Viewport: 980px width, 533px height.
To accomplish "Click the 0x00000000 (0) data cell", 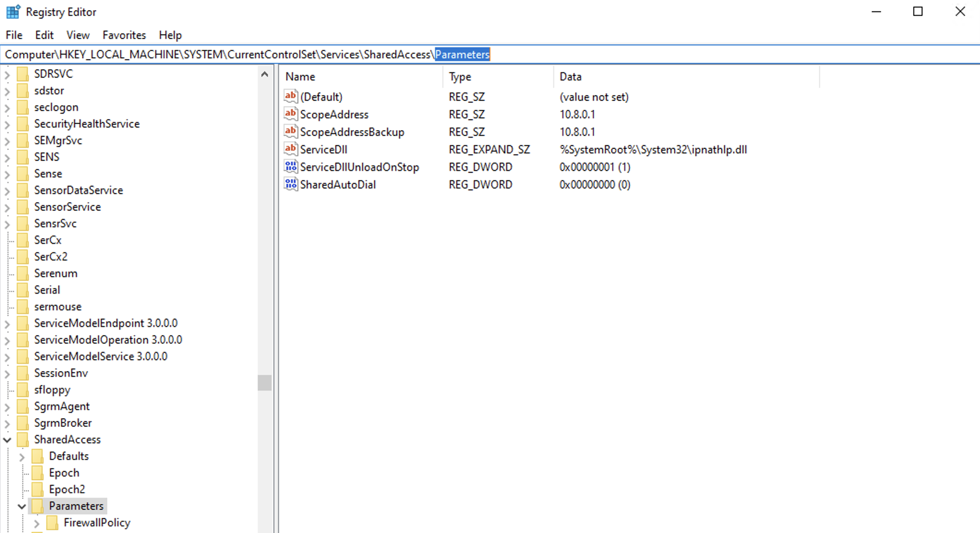I will click(595, 185).
